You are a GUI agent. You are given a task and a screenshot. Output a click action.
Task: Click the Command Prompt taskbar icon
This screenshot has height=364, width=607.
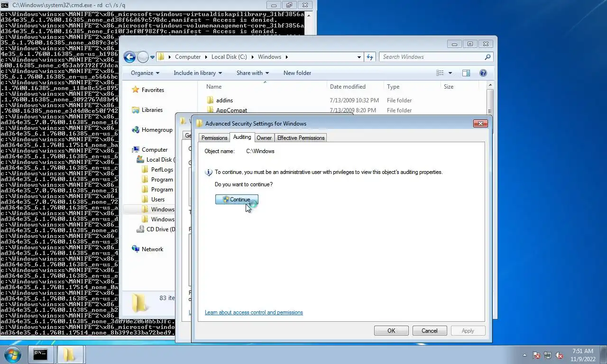[40, 355]
